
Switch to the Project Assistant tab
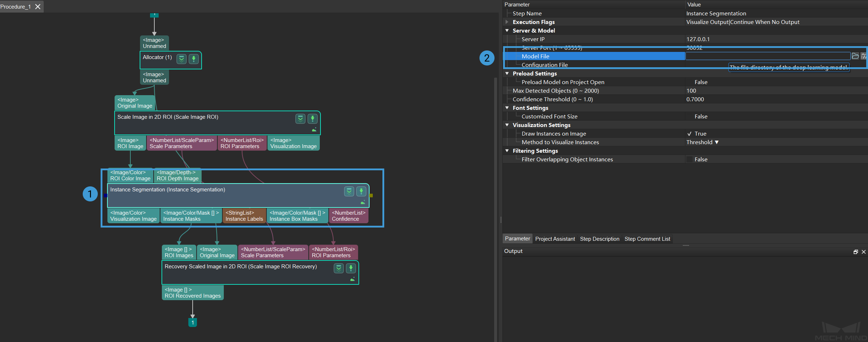pyautogui.click(x=555, y=239)
